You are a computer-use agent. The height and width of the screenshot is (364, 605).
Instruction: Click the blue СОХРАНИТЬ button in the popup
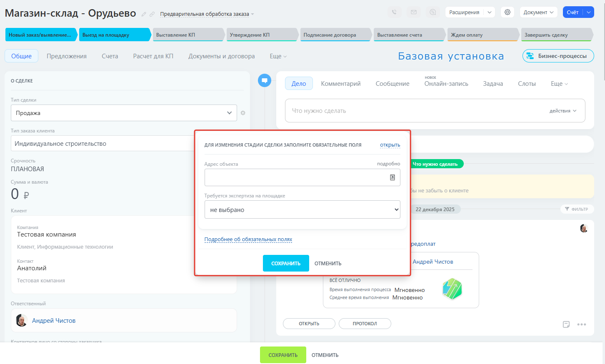(x=286, y=263)
